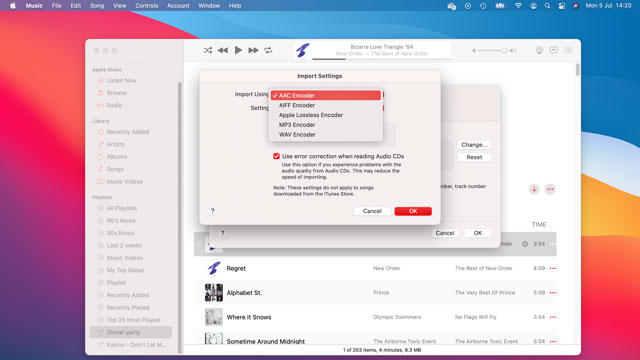Cancel the Import Settings dialog
This screenshot has width=640, height=360.
coord(372,211)
